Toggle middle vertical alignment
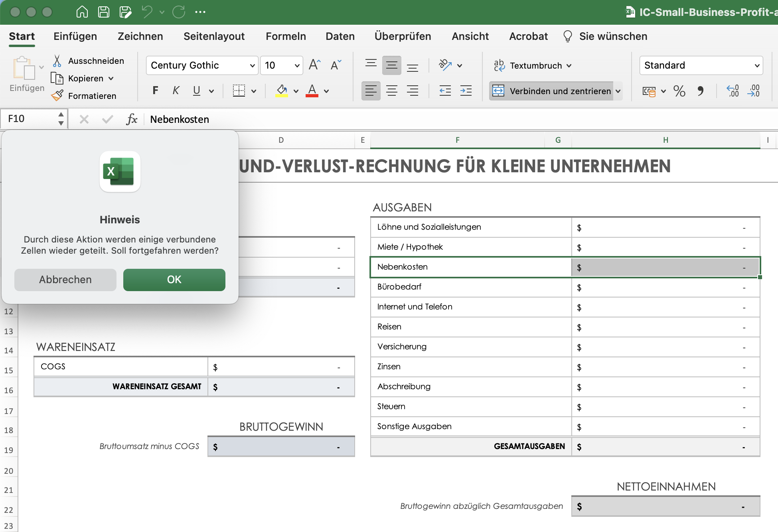The image size is (778, 532). pyautogui.click(x=392, y=65)
